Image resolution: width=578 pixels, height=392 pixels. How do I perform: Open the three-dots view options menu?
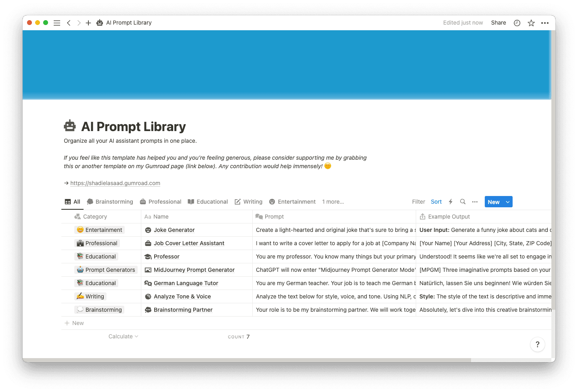pos(475,202)
